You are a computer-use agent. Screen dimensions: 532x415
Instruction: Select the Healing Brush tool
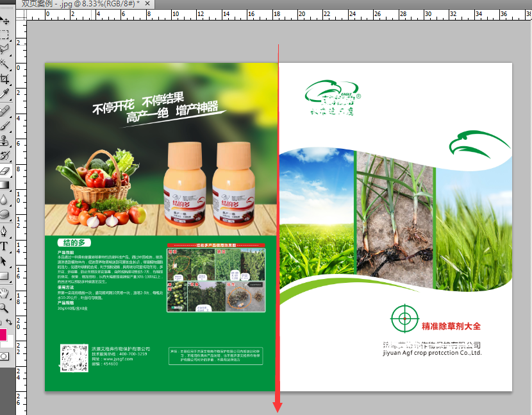coord(4,111)
